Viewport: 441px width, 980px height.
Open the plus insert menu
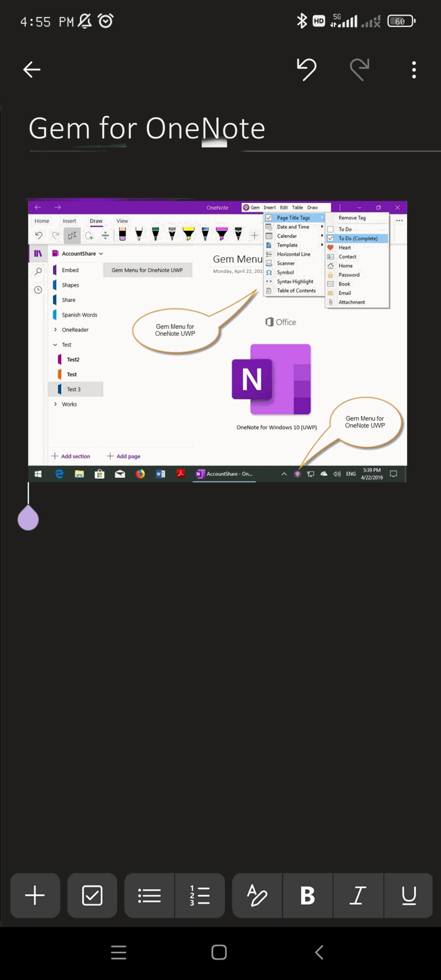tap(35, 895)
